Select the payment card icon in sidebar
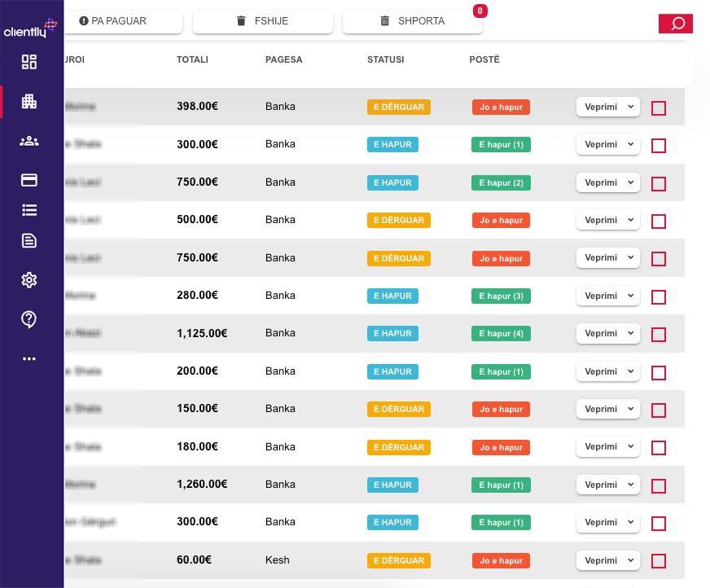710x588 pixels. (x=29, y=180)
